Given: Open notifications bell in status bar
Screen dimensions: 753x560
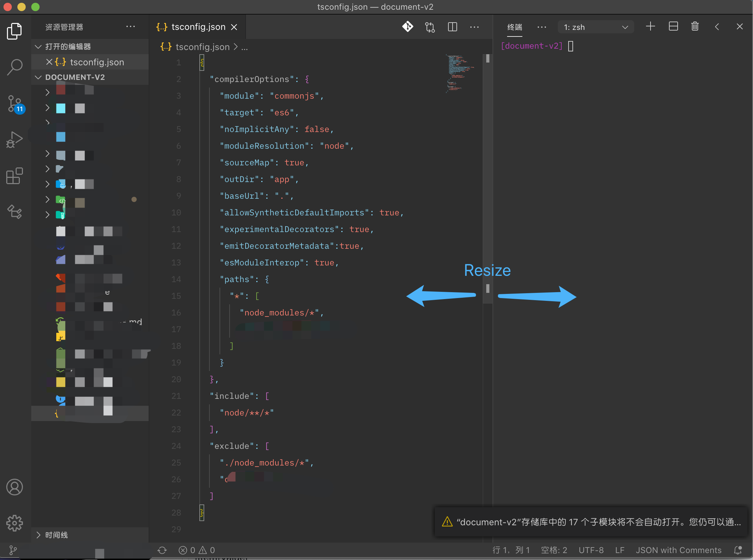Looking at the screenshot, I should point(738,550).
